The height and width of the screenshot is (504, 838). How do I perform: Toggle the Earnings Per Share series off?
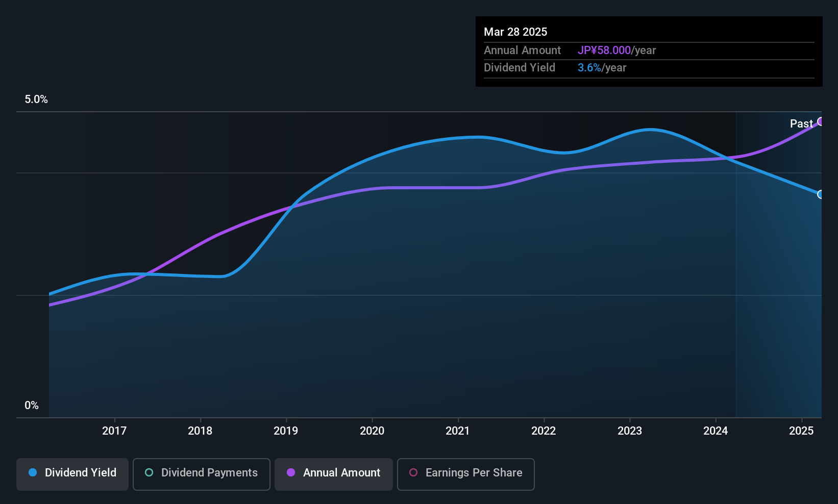coord(465,474)
